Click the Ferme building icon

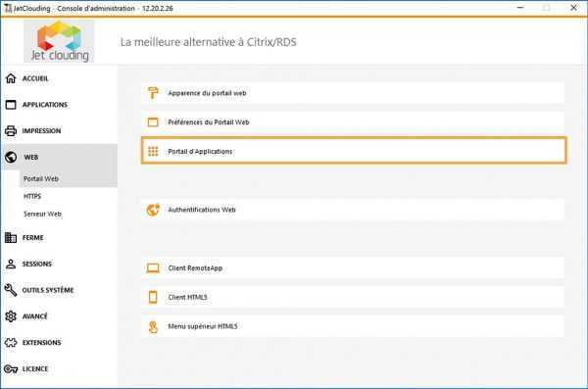[x=11, y=237]
